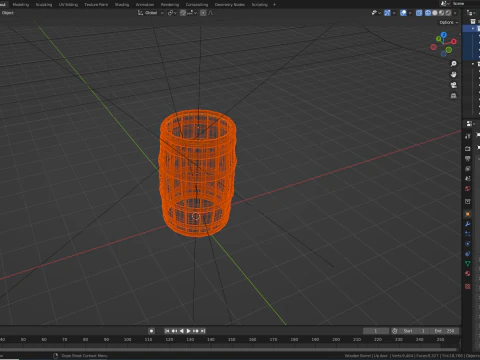
Task: Switch to the UV Editing workspace tab
Action: 68,4
